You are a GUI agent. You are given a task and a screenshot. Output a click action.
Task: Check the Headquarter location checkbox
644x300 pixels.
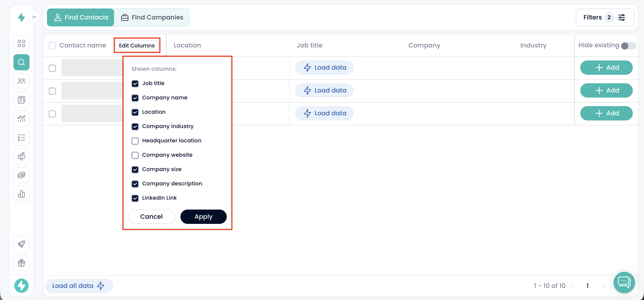click(x=135, y=141)
